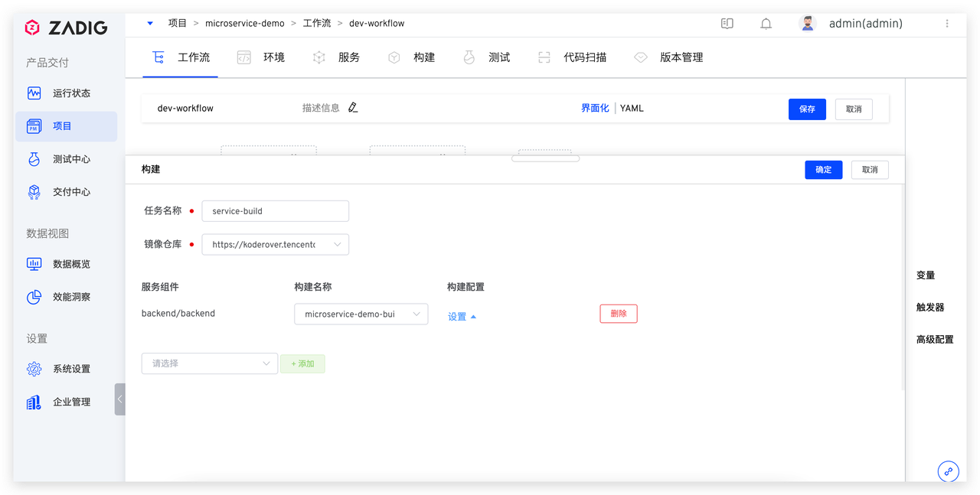Click the 企业管理 building icon
Image resolution: width=980 pixels, height=495 pixels.
click(34, 402)
